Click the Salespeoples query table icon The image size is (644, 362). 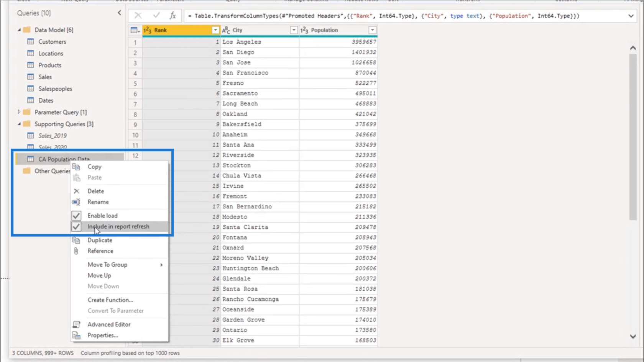pos(31,88)
